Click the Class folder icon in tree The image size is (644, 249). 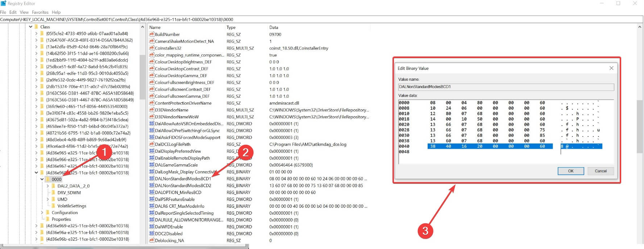click(x=36, y=27)
